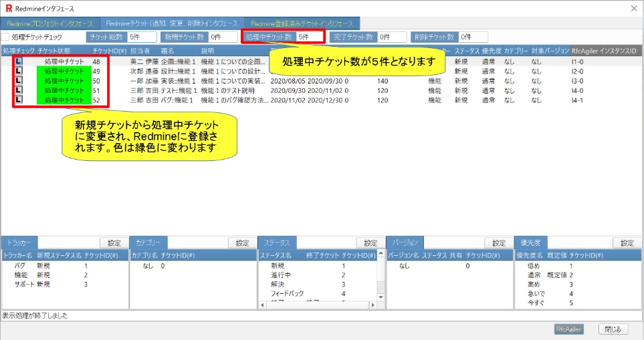Select title テスト::機能１ cell
Screen dimensions: 644x340
point(179,91)
